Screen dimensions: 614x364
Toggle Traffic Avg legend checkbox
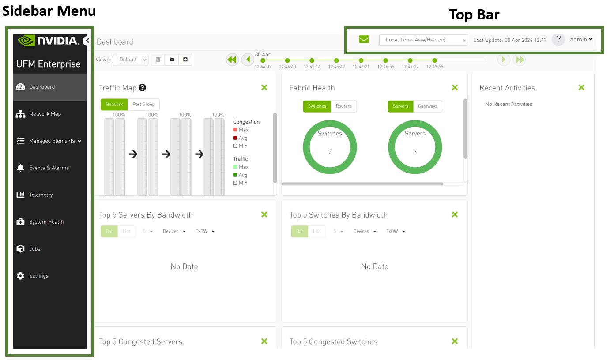tap(235, 175)
